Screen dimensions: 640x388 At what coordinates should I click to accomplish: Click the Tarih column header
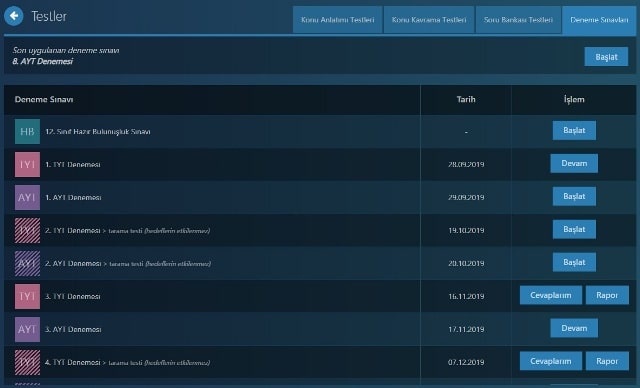(x=466, y=99)
